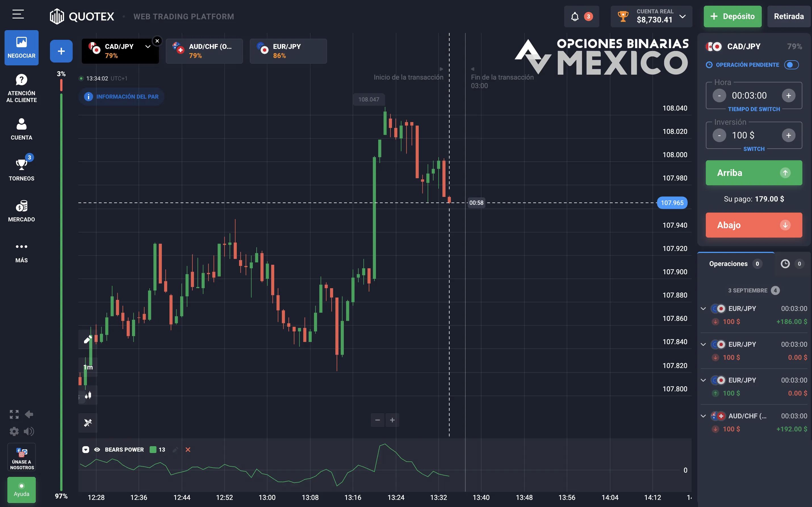The width and height of the screenshot is (812, 507).
Task: Increase the Hora time
Action: point(788,95)
